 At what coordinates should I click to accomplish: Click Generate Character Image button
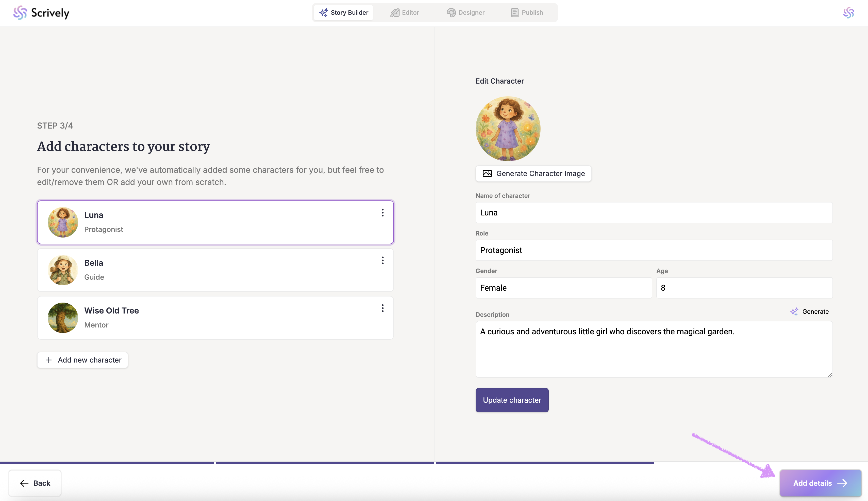tap(533, 174)
